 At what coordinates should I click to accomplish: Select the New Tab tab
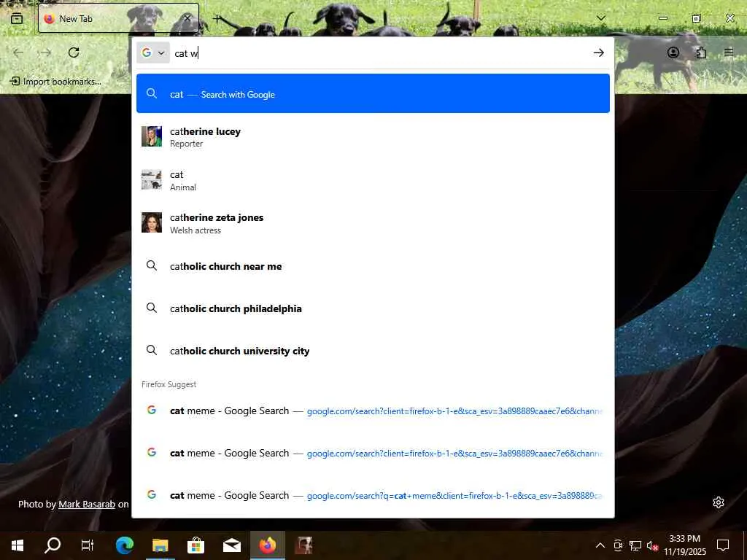pos(118,18)
